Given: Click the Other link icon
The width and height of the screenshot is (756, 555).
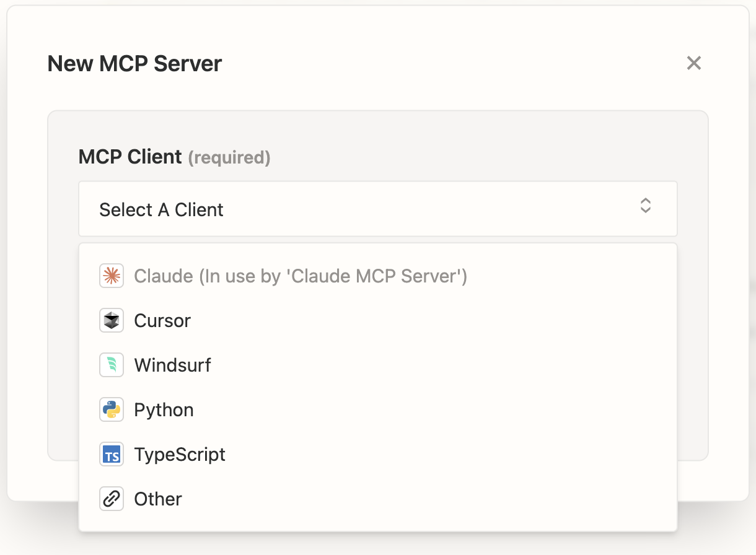Looking at the screenshot, I should pos(112,499).
